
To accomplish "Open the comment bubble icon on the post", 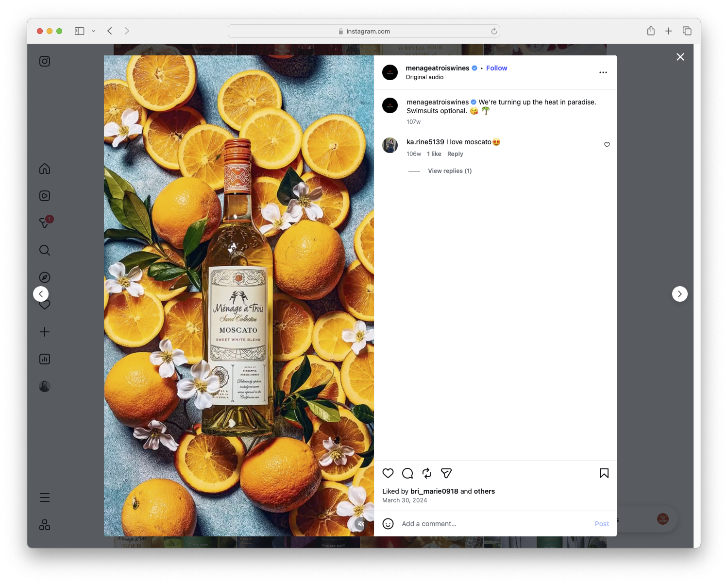I will pyautogui.click(x=407, y=473).
